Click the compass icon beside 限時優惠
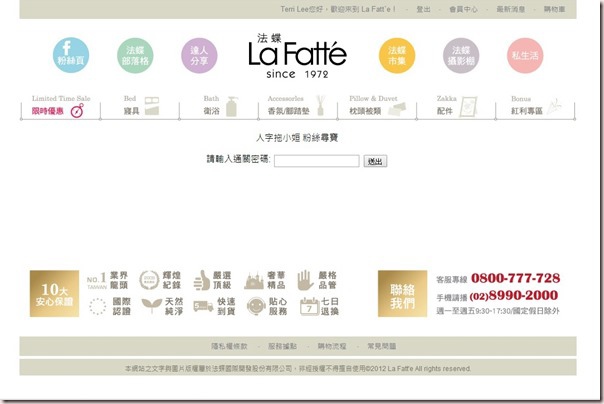The width and height of the screenshot is (604, 404). [77, 111]
